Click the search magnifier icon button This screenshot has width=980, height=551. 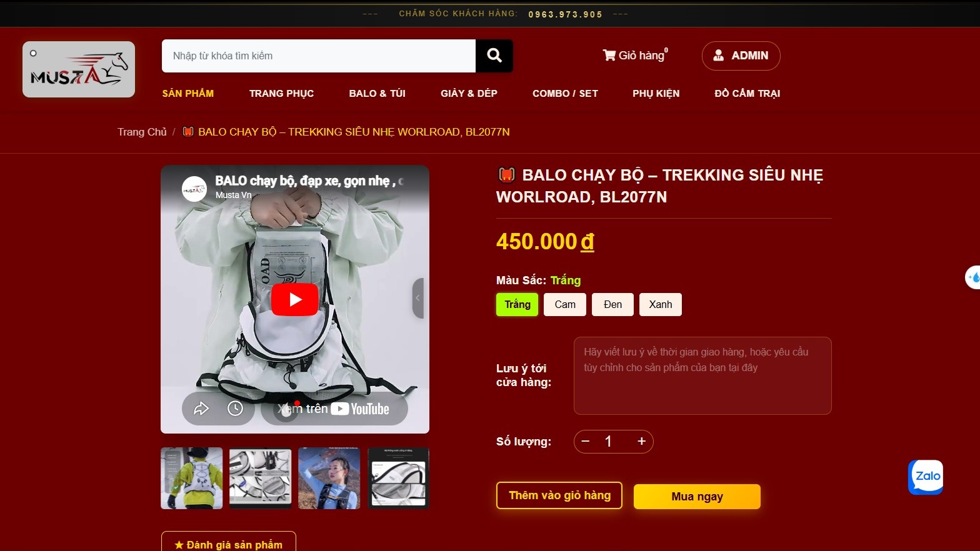tap(494, 56)
